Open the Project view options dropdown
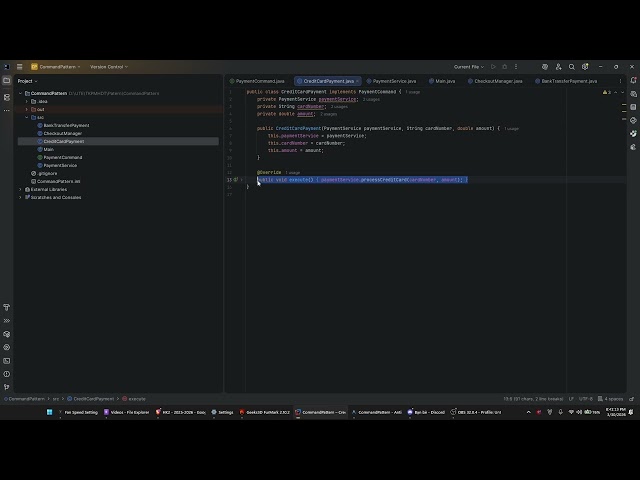This screenshot has height=480, width=640. click(27, 81)
